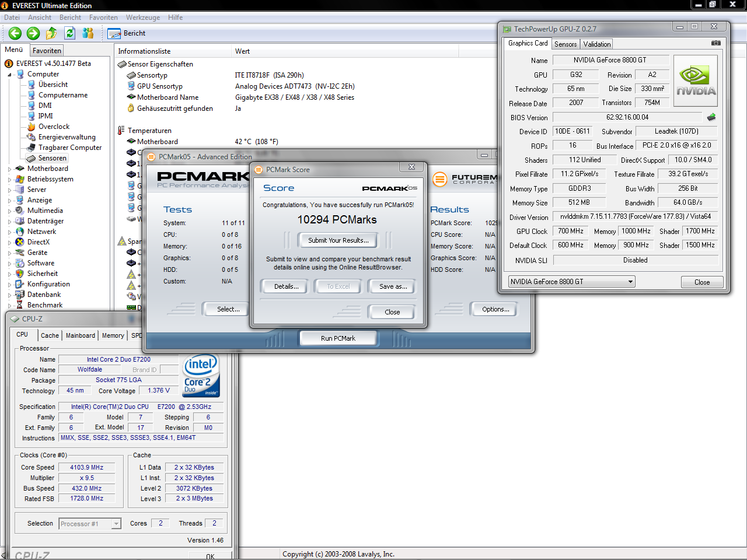Click the Run PCMark button
Viewport: 747px width, 560px height.
[338, 338]
